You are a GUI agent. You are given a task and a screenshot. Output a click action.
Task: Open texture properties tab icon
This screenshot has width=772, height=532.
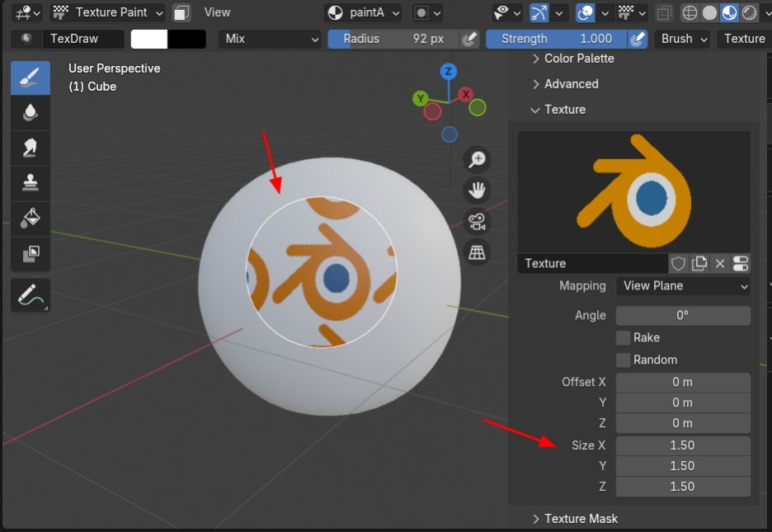click(741, 263)
